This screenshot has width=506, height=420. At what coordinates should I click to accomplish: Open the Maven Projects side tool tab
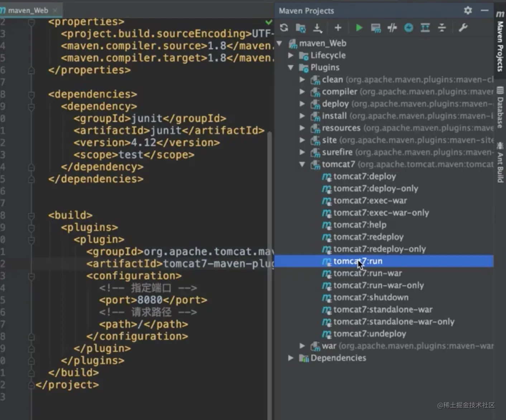[x=500, y=41]
